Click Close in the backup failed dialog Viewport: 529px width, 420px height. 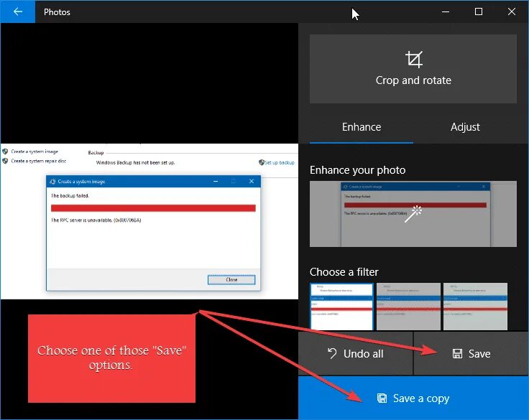click(x=231, y=279)
